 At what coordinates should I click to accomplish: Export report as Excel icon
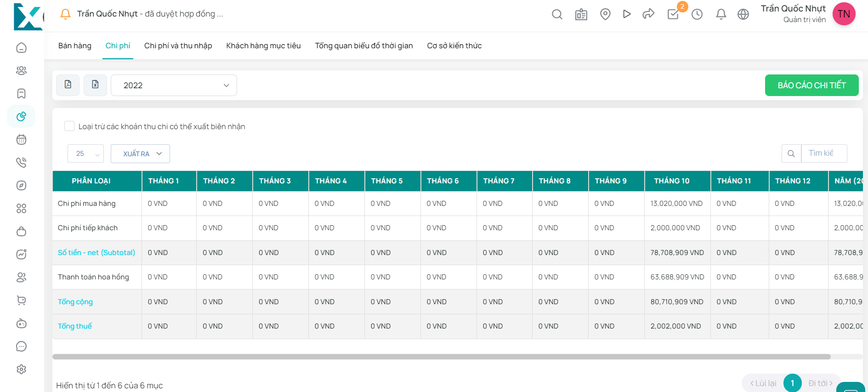[95, 85]
